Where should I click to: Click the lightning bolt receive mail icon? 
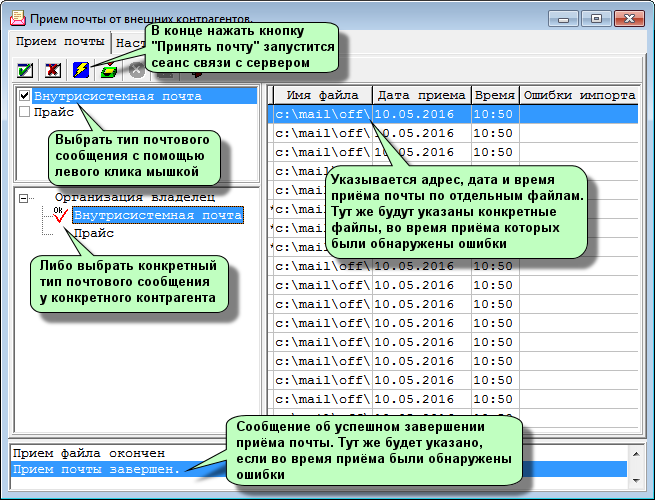(x=80, y=71)
